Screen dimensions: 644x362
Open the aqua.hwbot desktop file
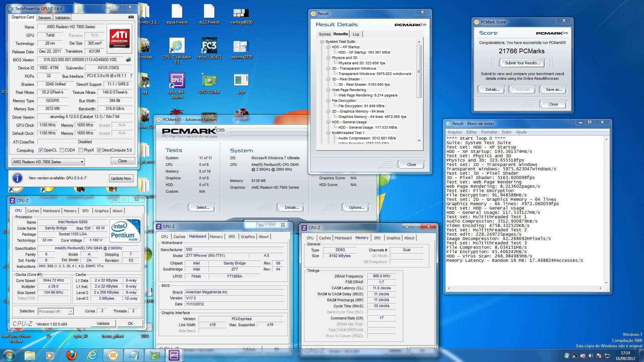[x=177, y=14]
